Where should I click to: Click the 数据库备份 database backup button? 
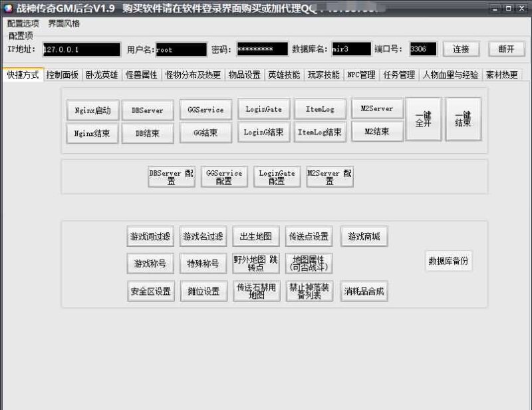pos(449,261)
